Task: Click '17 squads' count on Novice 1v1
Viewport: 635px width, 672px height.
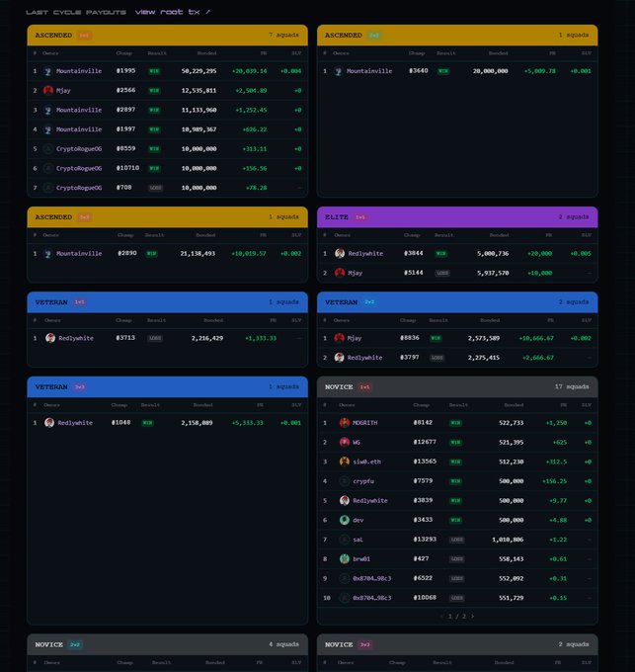Action: [572, 386]
